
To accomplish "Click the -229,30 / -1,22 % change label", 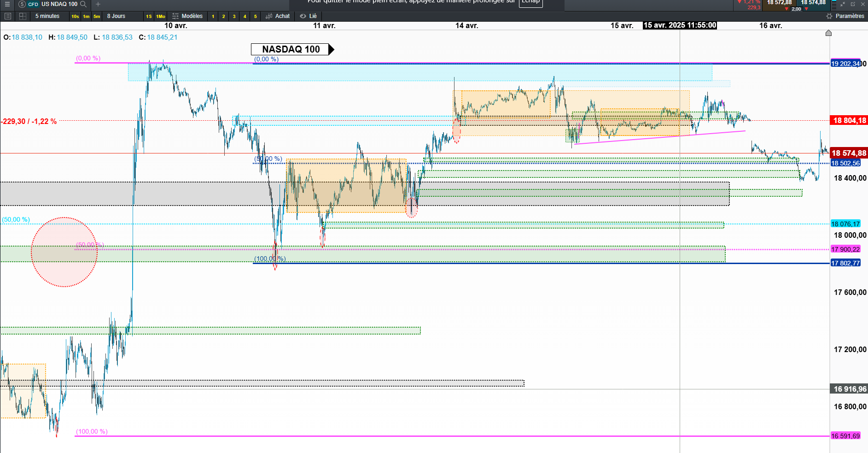I will click(29, 122).
